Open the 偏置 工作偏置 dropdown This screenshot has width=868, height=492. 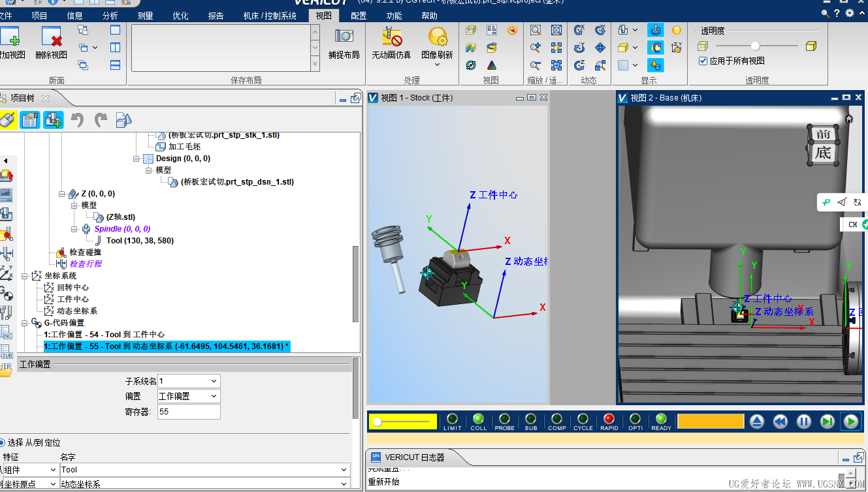[x=189, y=396]
